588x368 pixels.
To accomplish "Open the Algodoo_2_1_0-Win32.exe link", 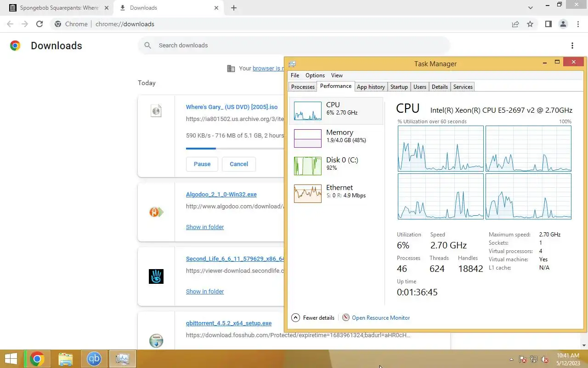I will 221,195.
